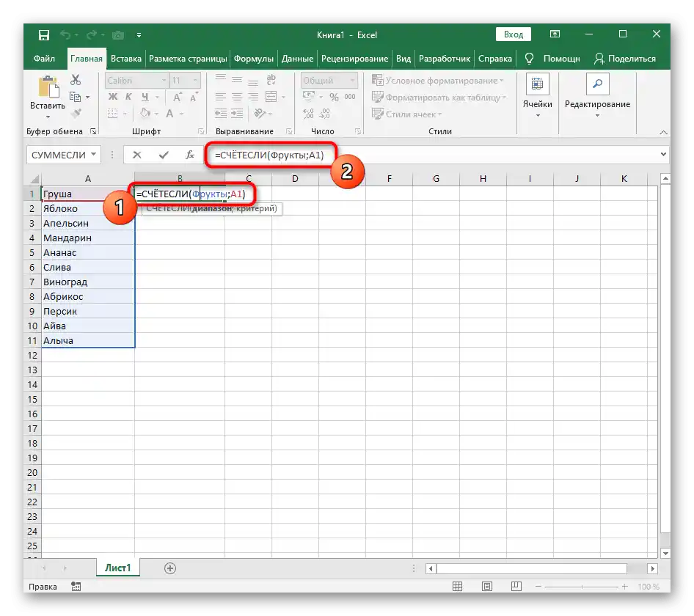Image resolution: width=694 pixels, height=616 pixels.
Task: Click the Format Painter brush icon
Action: 76,113
